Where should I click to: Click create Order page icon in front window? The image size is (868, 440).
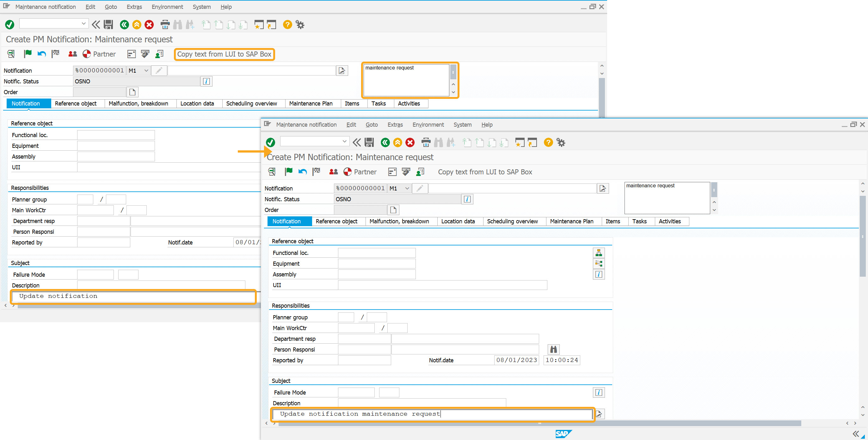tap(393, 210)
